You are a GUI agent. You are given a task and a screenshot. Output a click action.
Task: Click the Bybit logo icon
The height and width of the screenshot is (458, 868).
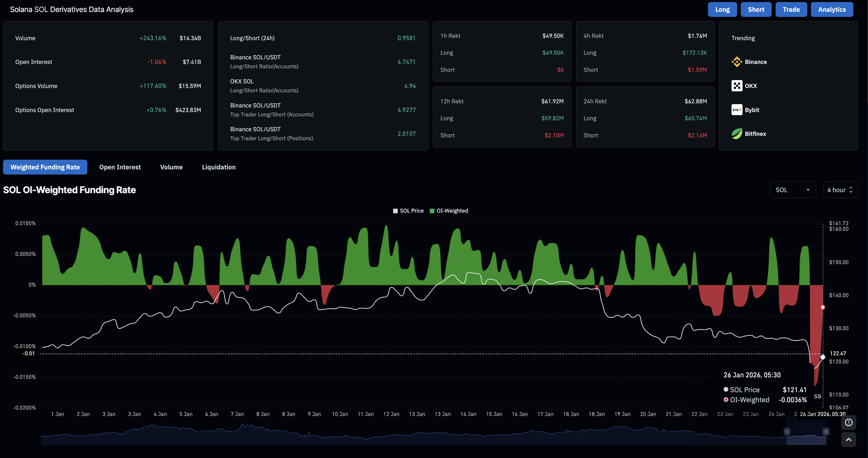pos(737,110)
